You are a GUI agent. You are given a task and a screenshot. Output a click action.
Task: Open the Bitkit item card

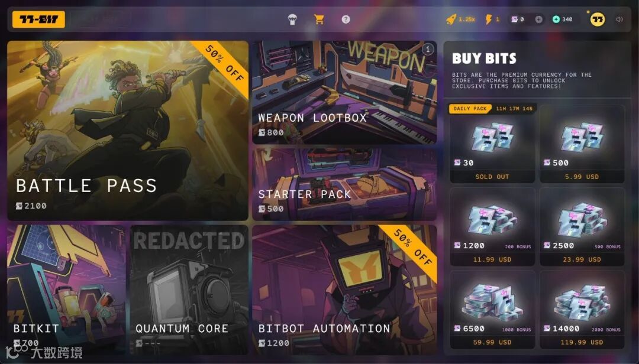(x=66, y=290)
